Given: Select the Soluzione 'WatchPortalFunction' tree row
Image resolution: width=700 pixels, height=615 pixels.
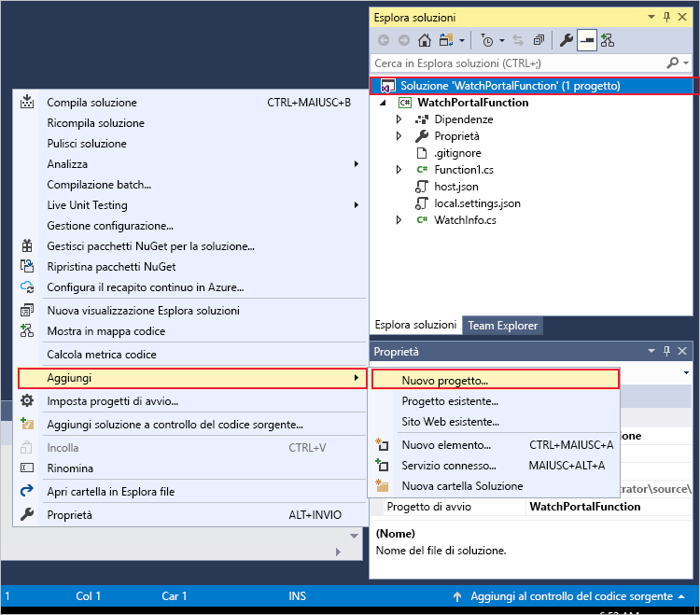Looking at the screenshot, I should 531,86.
